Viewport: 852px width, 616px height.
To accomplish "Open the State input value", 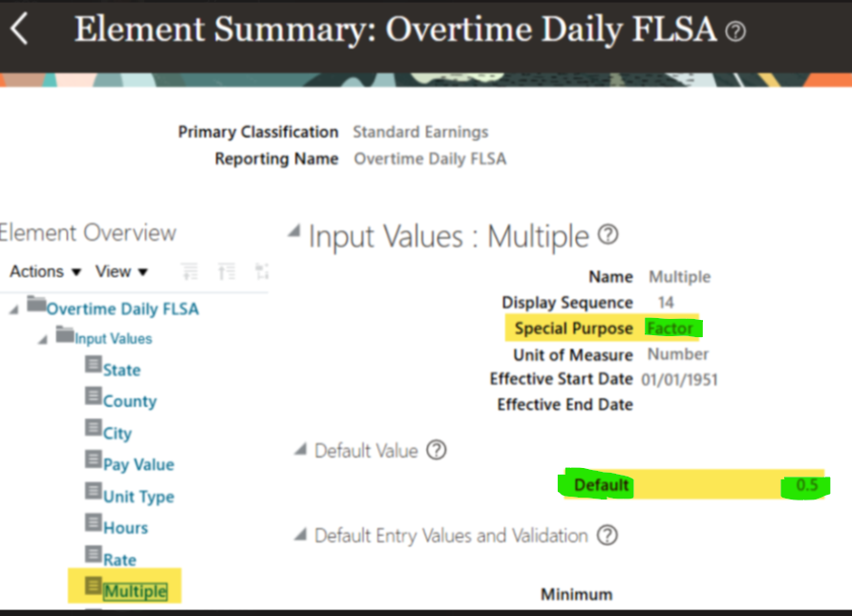I will [121, 370].
